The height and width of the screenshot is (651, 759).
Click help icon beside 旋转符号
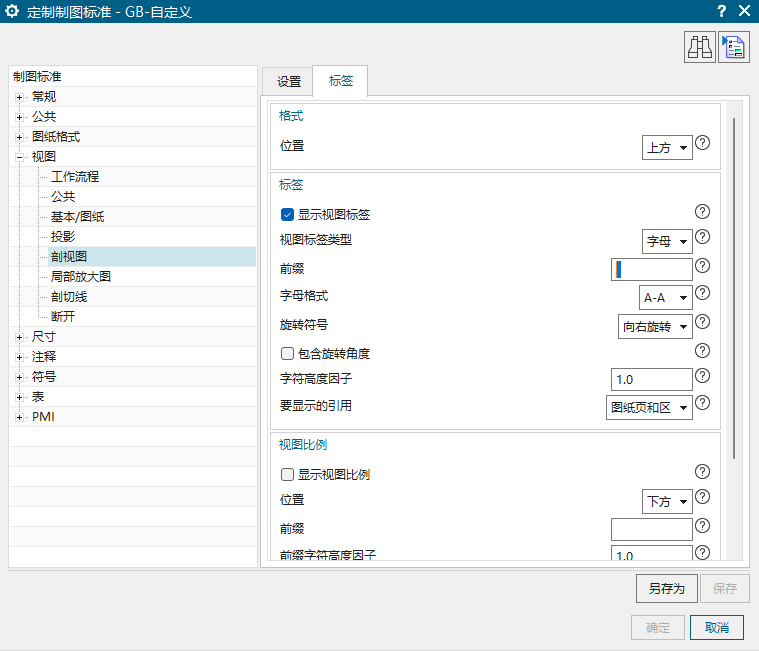coord(702,322)
